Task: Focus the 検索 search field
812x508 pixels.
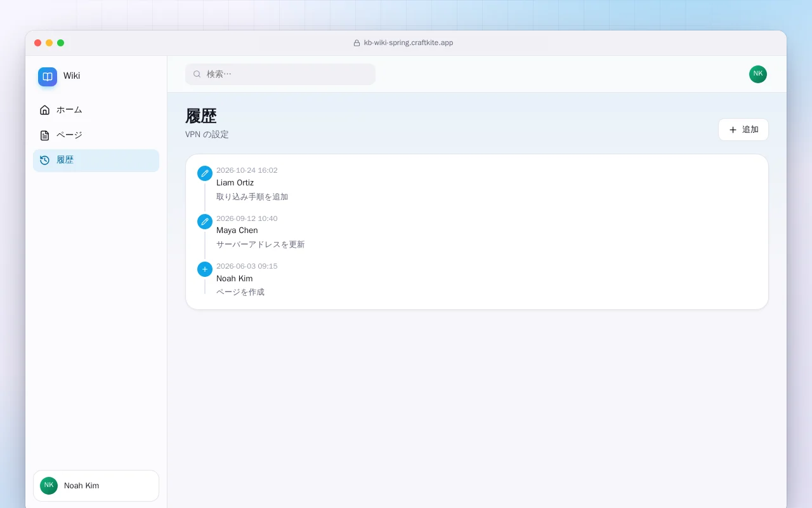Action: 280,74
